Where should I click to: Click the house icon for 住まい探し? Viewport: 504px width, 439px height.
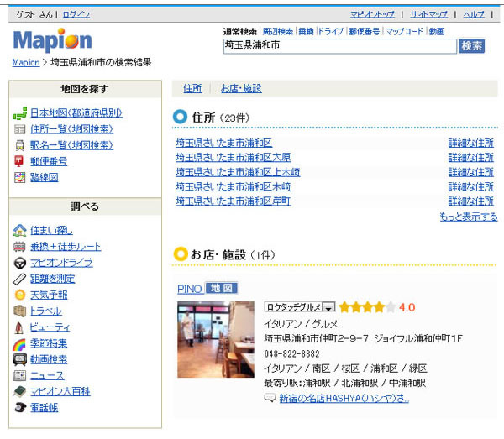(20, 231)
